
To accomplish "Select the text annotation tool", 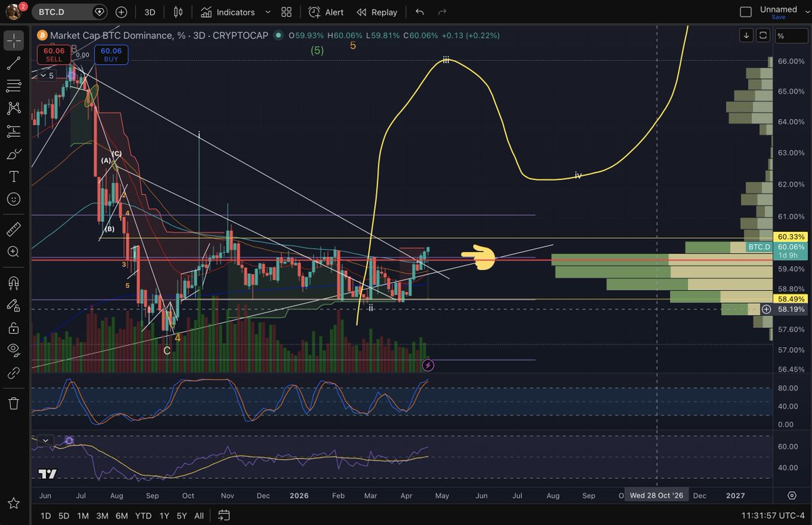I will pos(14,177).
